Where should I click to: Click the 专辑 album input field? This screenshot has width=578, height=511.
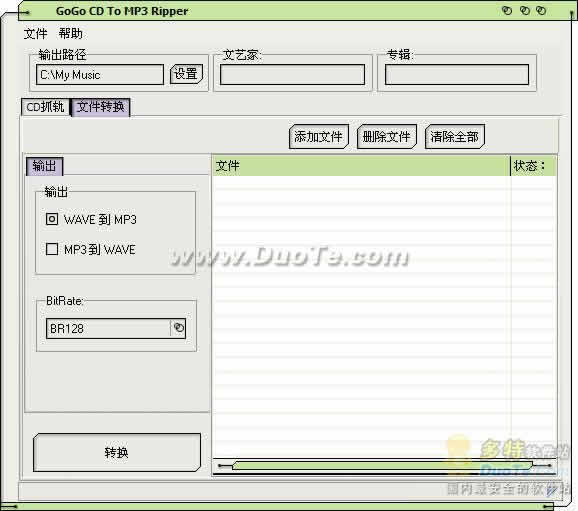(x=457, y=74)
